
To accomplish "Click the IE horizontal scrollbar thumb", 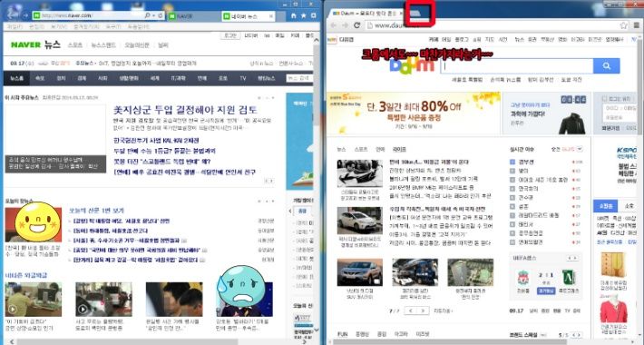I will coord(127,341).
